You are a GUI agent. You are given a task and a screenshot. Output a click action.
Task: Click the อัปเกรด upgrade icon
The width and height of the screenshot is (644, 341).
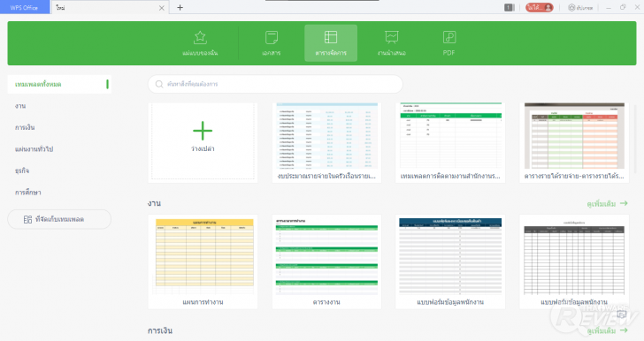coord(571,7)
